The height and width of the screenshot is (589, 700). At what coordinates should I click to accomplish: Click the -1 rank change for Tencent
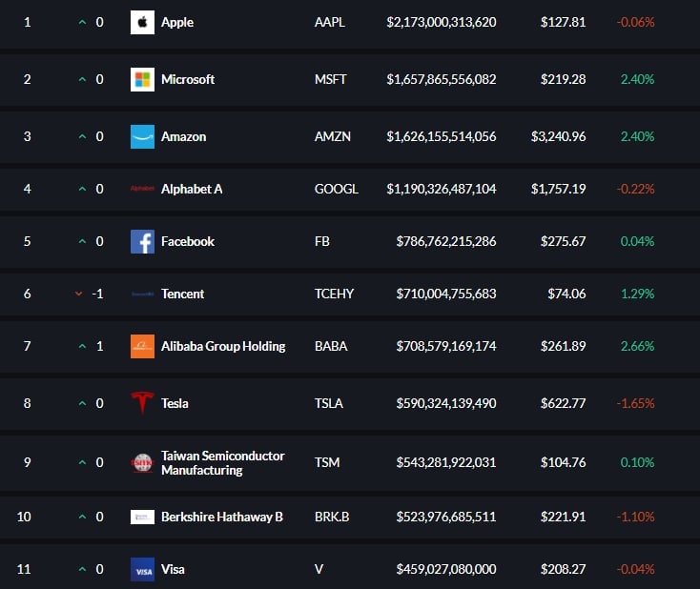pyautogui.click(x=97, y=294)
